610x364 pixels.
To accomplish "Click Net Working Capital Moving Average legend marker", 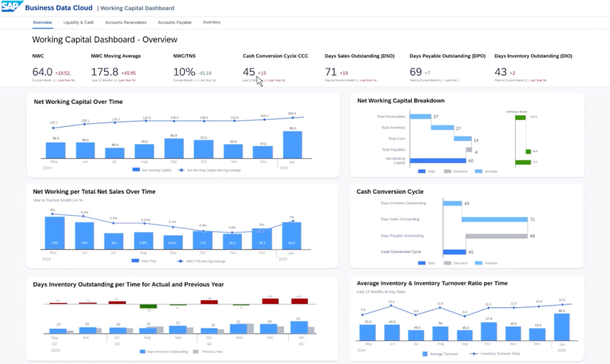I will [181, 170].
